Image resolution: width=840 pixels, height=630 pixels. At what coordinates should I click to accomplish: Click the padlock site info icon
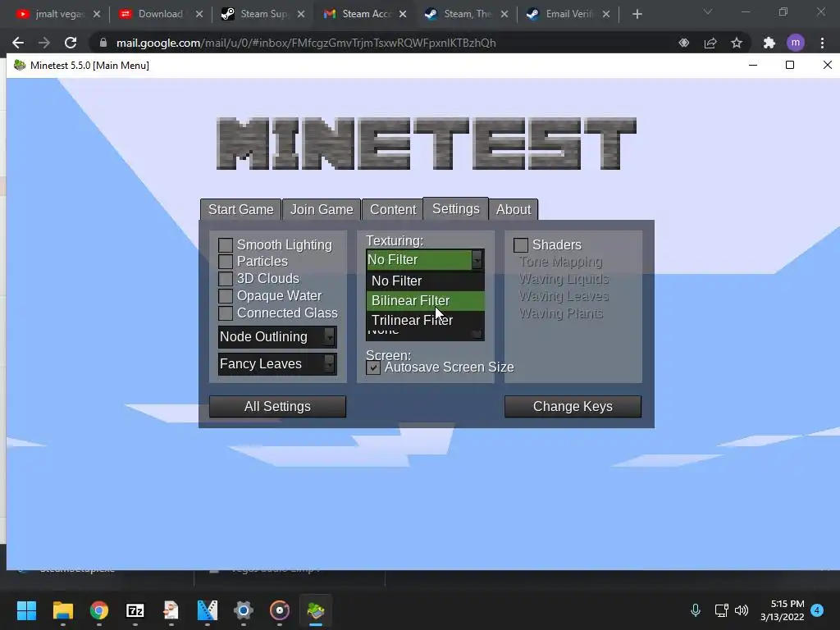tap(103, 43)
